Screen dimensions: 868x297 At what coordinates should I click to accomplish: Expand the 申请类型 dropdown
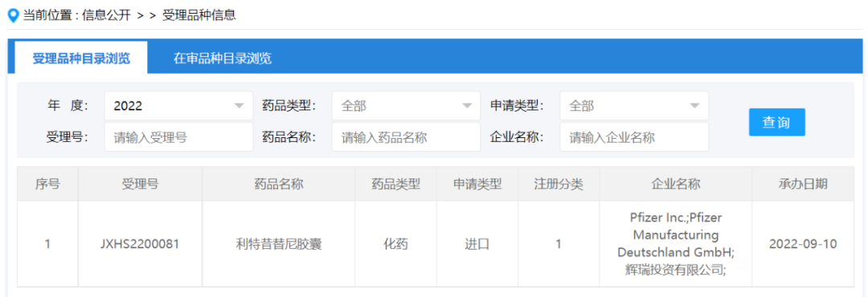click(x=634, y=106)
